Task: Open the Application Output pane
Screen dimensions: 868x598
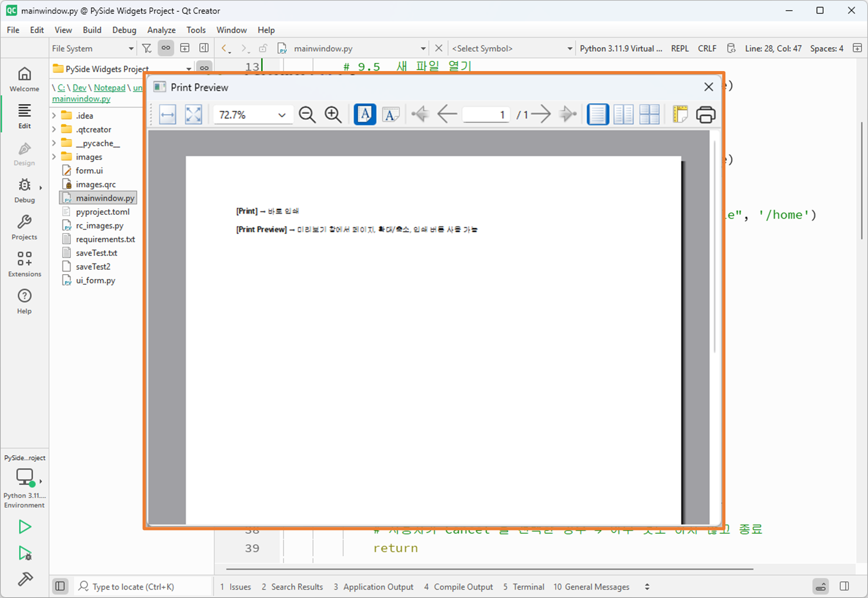Action: [x=373, y=587]
